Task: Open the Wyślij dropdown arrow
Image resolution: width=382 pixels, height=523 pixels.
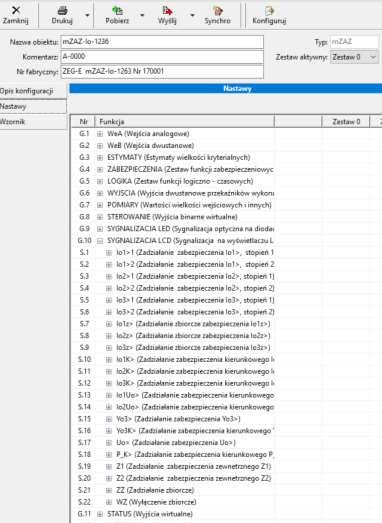Action: [193, 15]
